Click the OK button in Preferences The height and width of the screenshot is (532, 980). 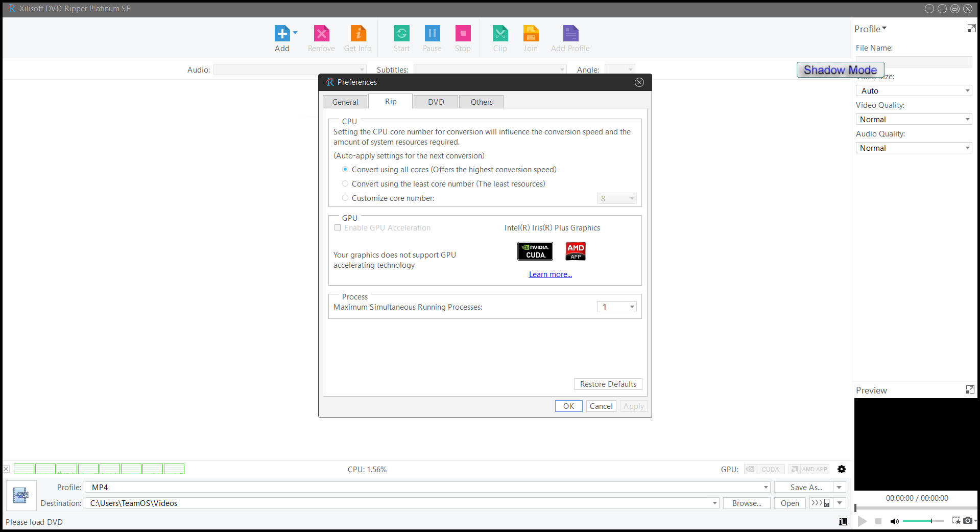tap(569, 406)
